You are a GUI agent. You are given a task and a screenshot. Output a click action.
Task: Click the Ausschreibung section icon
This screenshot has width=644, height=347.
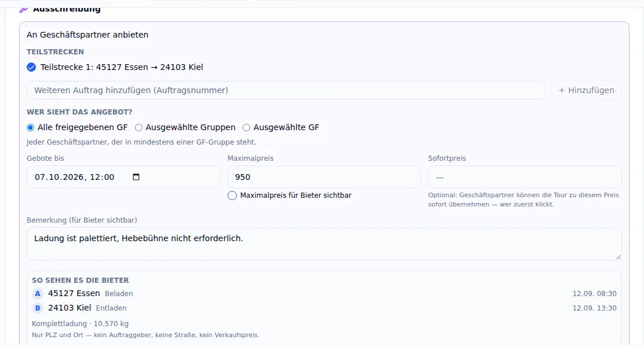point(23,9)
